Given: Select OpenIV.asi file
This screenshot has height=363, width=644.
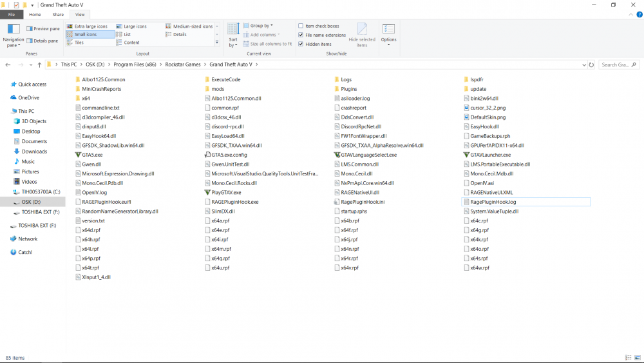Looking at the screenshot, I should click(x=479, y=183).
